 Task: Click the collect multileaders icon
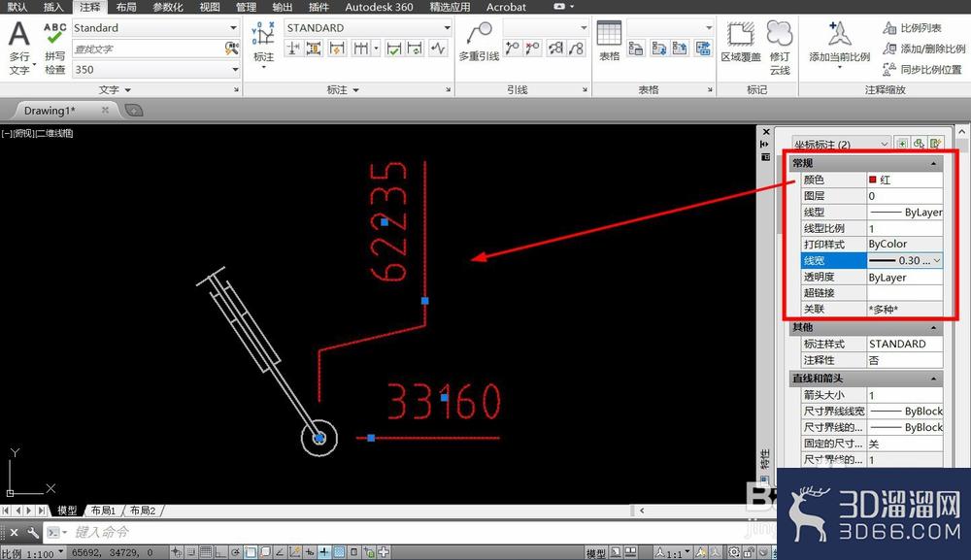point(577,49)
